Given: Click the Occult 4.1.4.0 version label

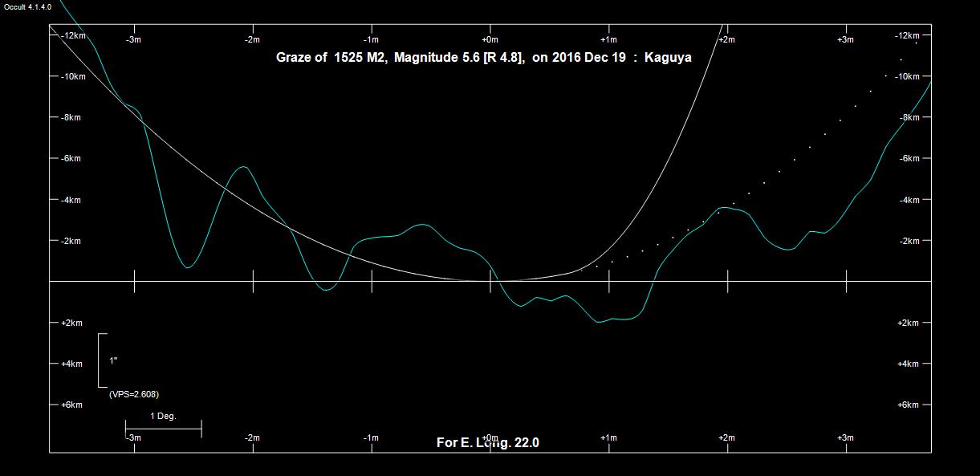Looking at the screenshot, I should tap(27, 6).
